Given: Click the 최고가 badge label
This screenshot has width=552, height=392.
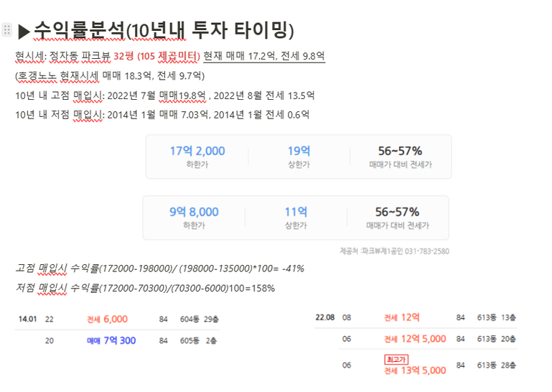Looking at the screenshot, I should (396, 359).
